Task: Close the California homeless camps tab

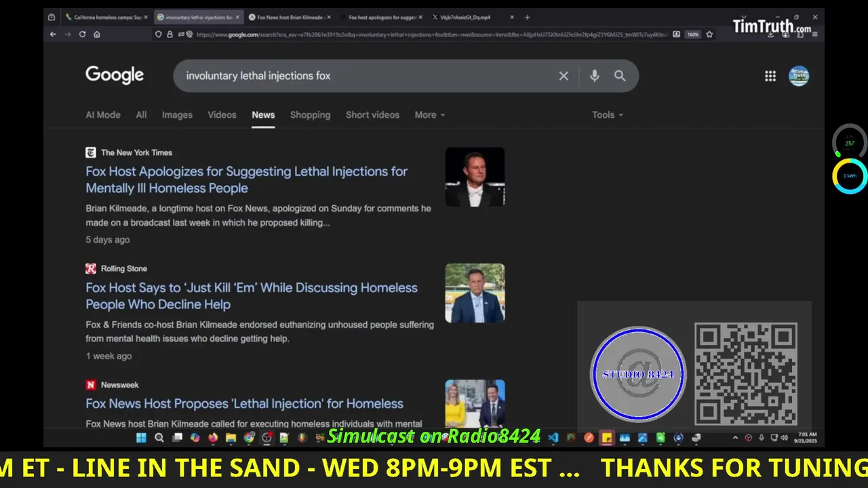Action: pos(146,17)
